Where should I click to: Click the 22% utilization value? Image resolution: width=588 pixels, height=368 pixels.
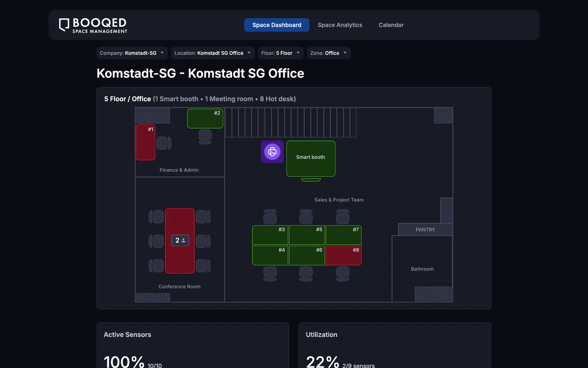click(x=322, y=362)
